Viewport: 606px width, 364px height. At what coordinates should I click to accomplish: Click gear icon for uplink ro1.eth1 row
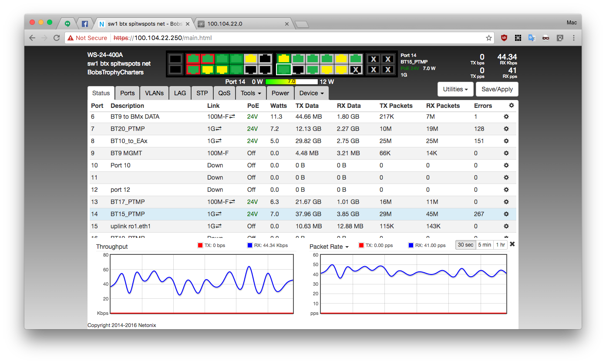coord(506,226)
